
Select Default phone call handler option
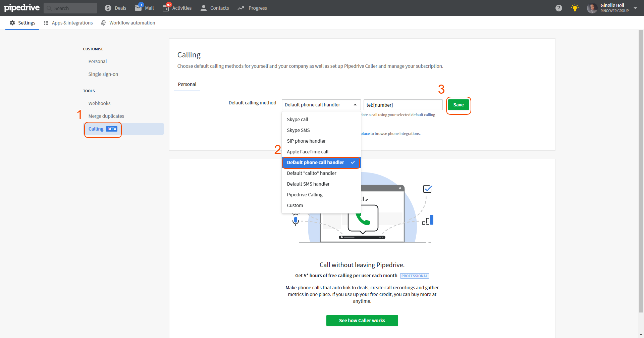321,162
